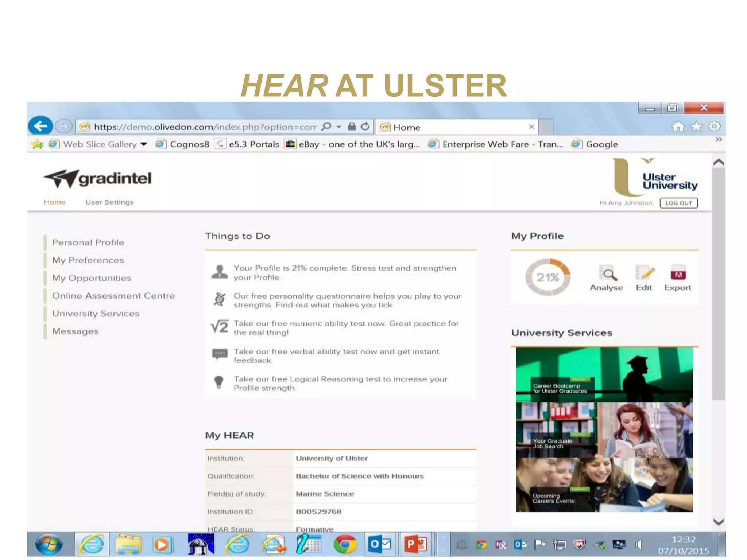Screen dimensions: 747x560
Task: Click the Add to Favorites bar star icon
Action: tap(37, 144)
